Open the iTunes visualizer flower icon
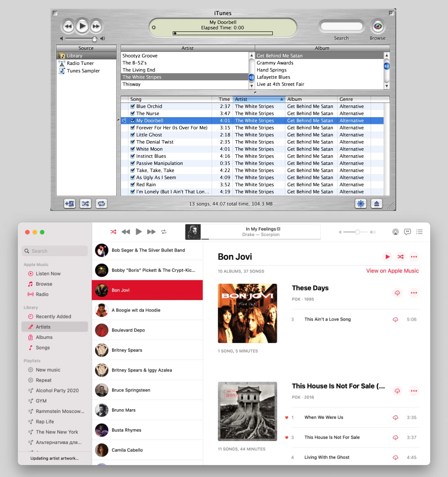This screenshot has width=448, height=477. [360, 204]
